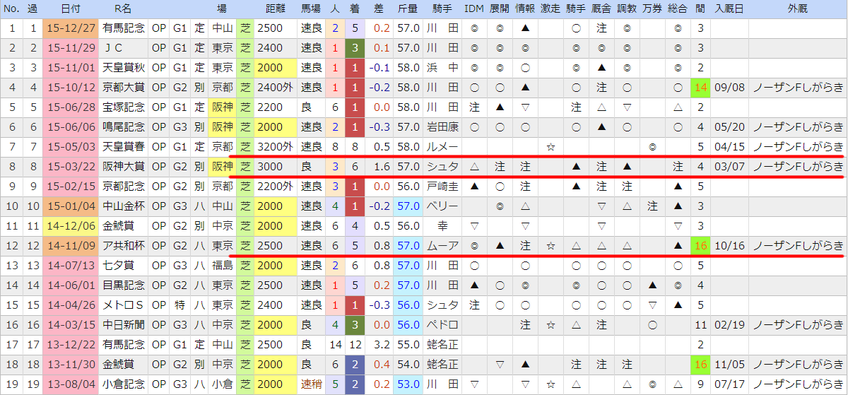Click the 日付 column header
Viewport: 848px width, 395px height.
tap(69, 9)
